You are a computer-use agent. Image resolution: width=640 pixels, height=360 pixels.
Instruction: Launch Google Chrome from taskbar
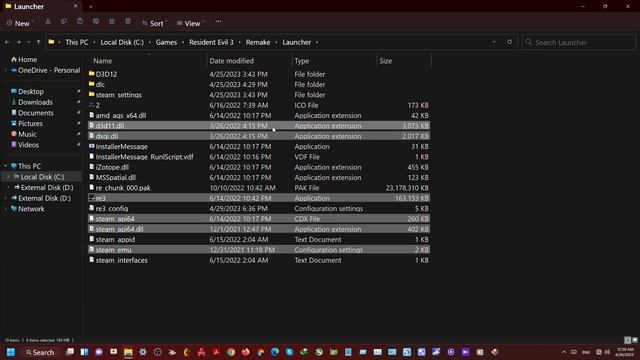click(231, 352)
